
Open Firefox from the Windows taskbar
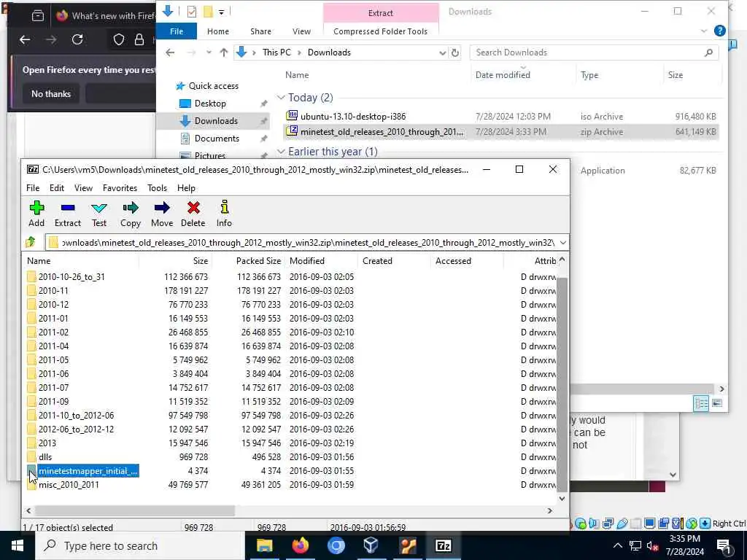tap(300, 545)
